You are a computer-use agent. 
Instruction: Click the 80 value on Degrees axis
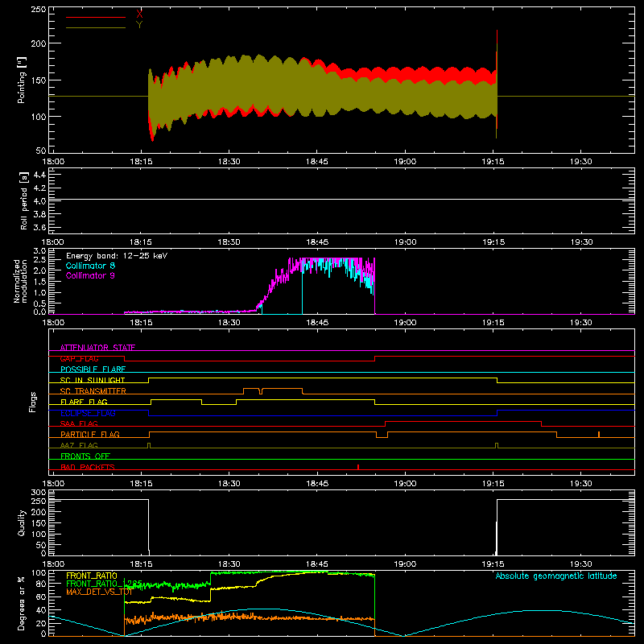tap(41, 584)
